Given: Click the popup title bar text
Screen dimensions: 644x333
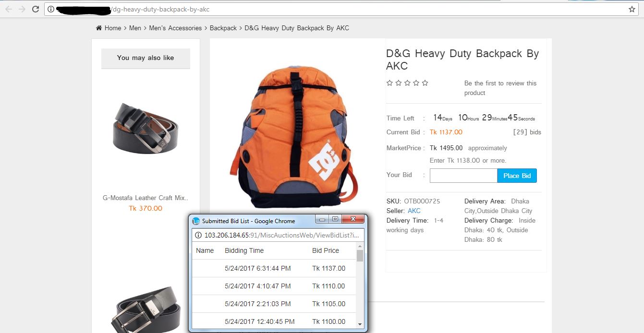Looking at the screenshot, I should (x=248, y=221).
